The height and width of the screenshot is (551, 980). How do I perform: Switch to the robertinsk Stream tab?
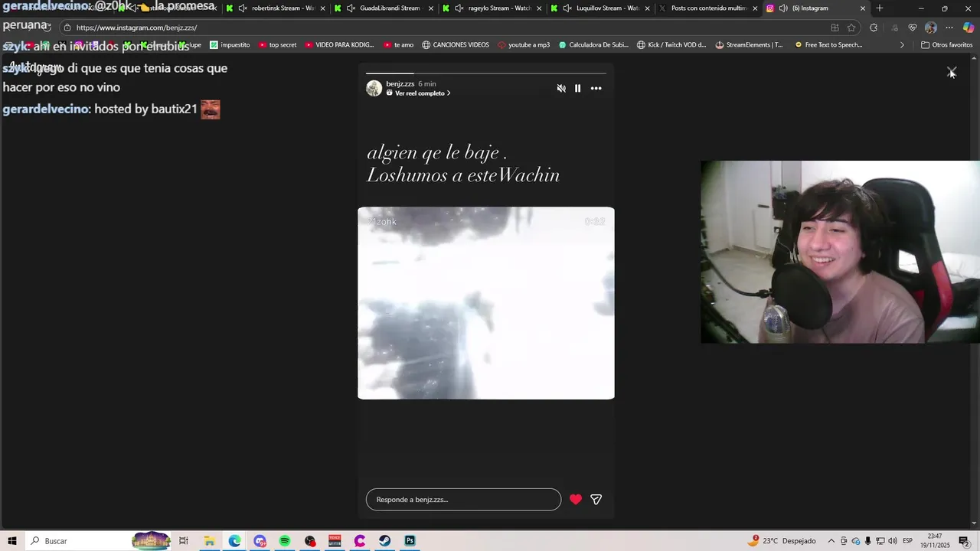coord(276,8)
